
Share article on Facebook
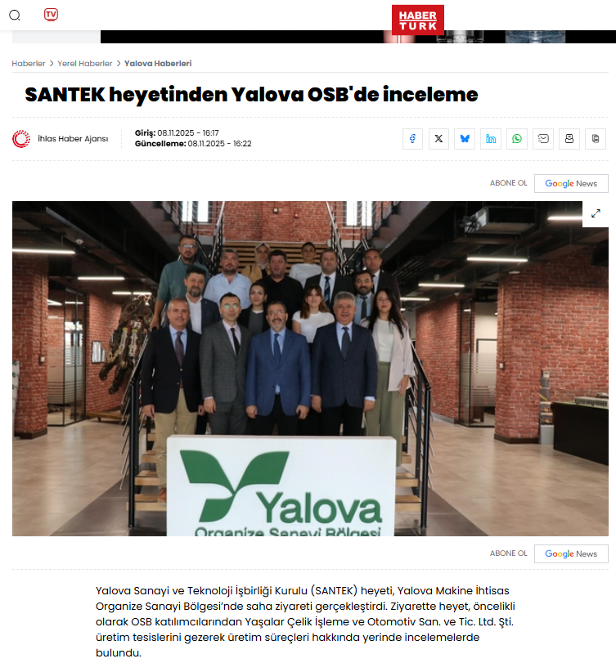pos(412,139)
